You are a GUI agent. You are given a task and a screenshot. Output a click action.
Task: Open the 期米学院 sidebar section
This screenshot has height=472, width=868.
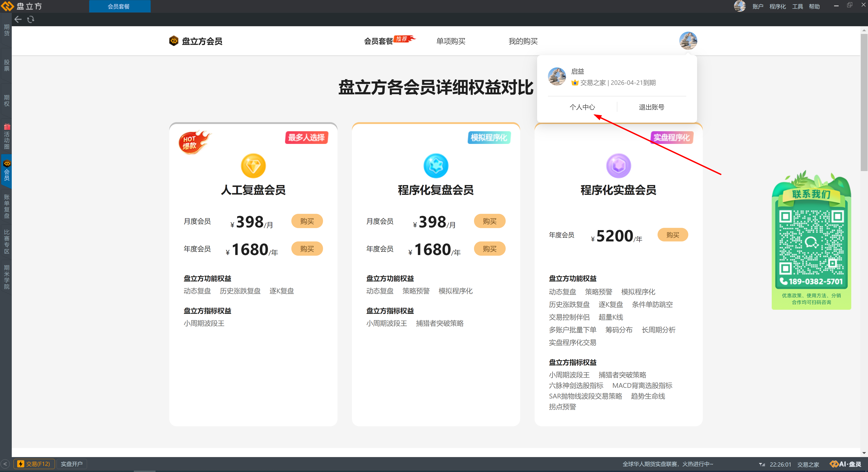click(6, 277)
